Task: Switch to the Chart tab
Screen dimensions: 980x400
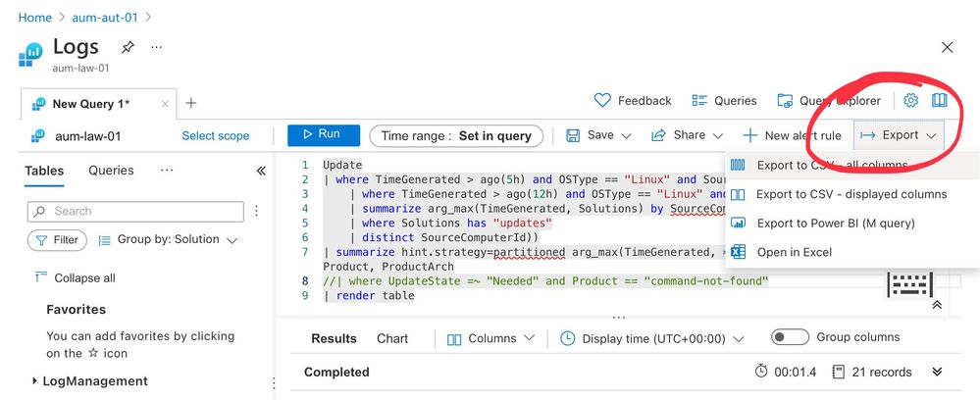Action: [391, 339]
